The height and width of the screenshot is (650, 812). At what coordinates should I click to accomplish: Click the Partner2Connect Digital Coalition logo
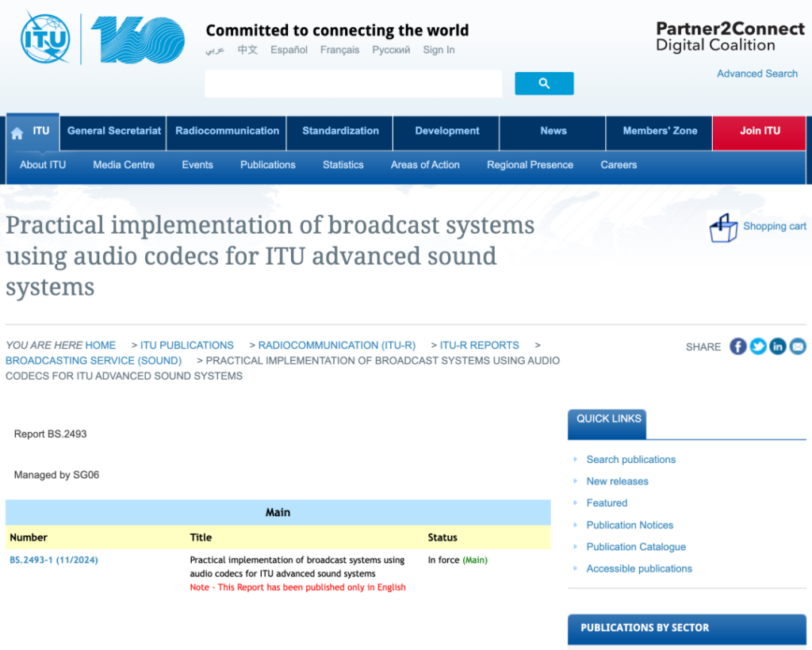(730, 36)
